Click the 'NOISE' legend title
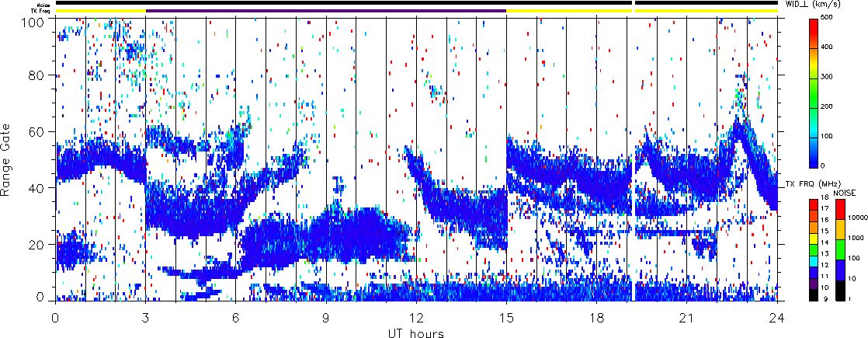 tap(844, 193)
